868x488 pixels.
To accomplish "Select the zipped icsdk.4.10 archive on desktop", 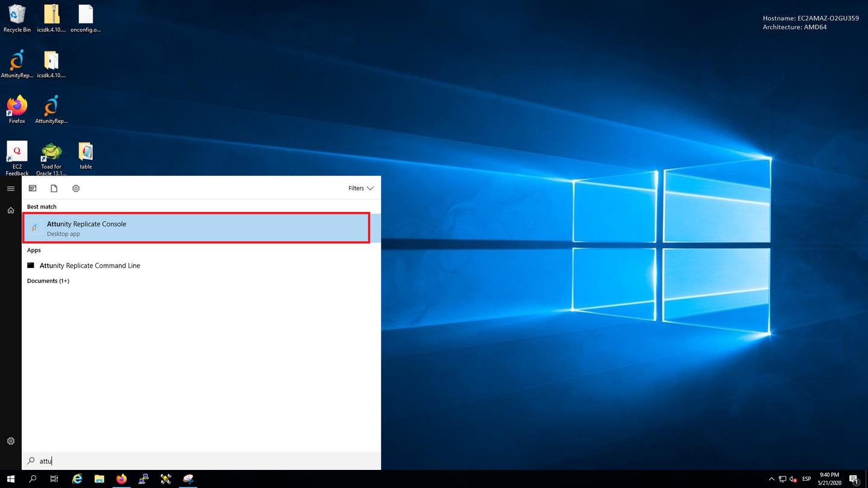I will pyautogui.click(x=51, y=19).
